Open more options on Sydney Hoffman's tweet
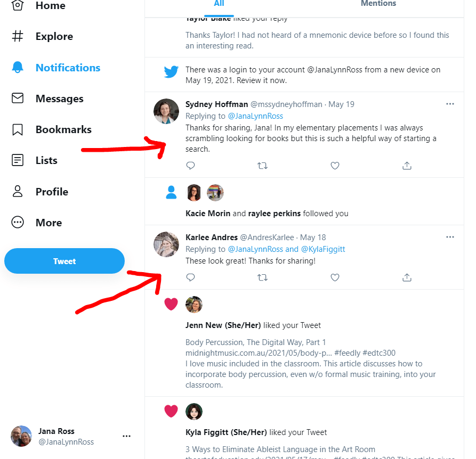The image size is (476, 459). 450,104
